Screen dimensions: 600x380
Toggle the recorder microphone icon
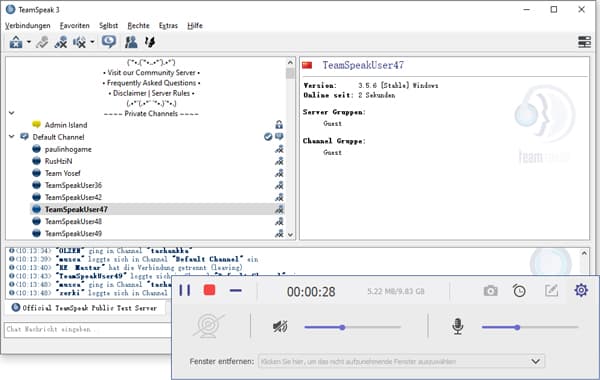(x=457, y=326)
